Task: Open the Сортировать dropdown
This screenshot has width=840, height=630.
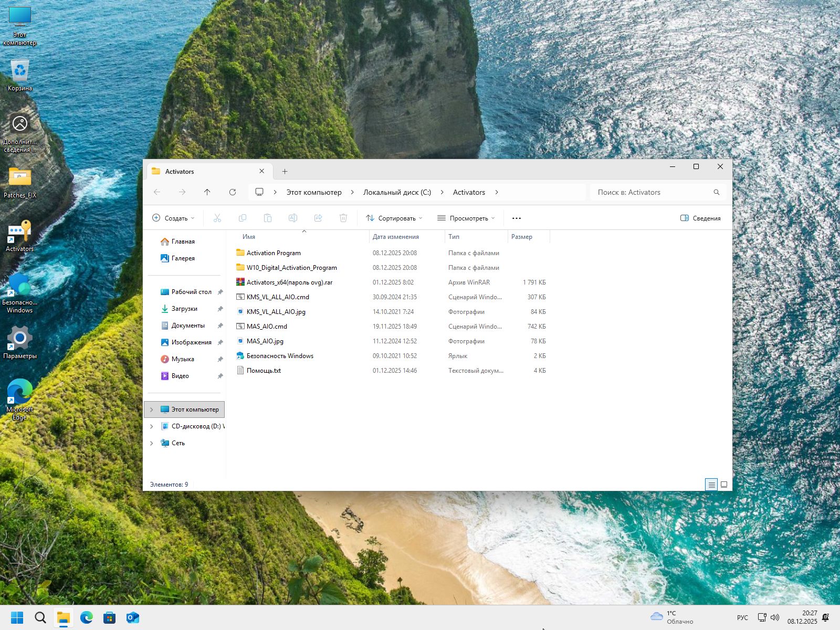Action: (x=394, y=218)
